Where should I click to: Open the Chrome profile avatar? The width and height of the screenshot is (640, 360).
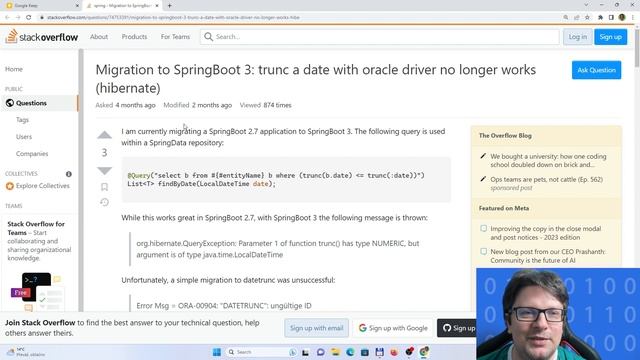click(622, 17)
